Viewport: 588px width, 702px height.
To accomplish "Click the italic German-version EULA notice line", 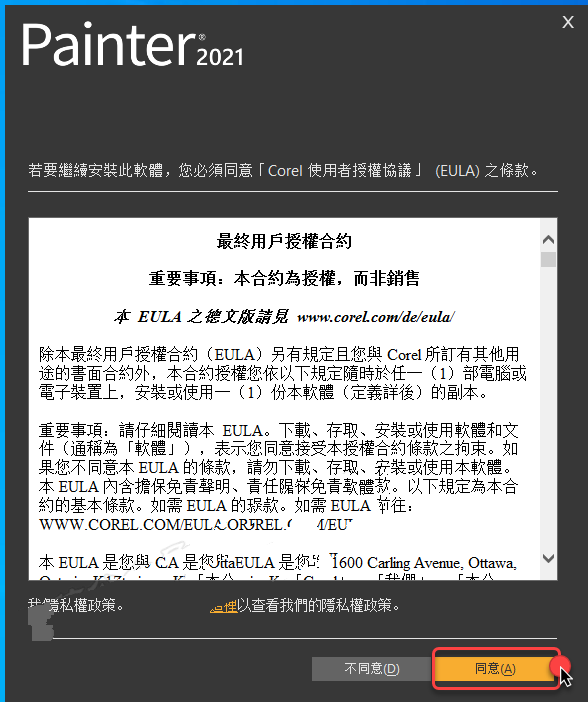I will 284,317.
